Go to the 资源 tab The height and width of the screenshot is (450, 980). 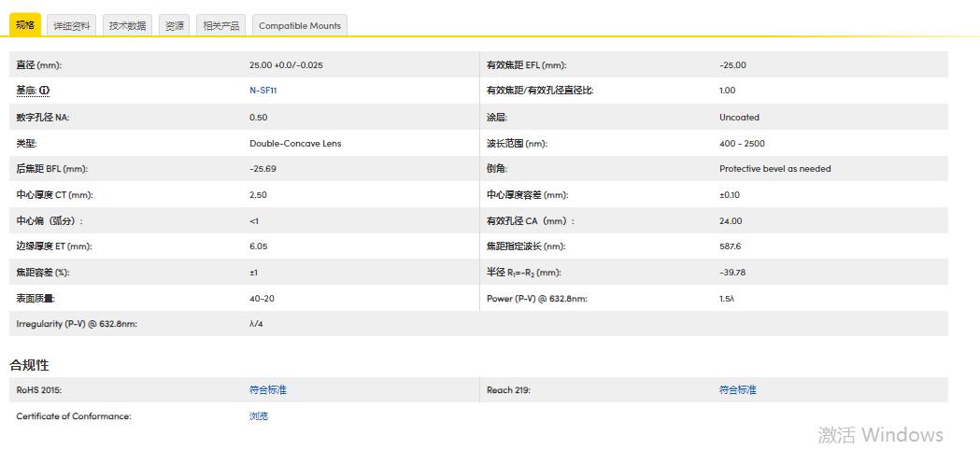[175, 26]
